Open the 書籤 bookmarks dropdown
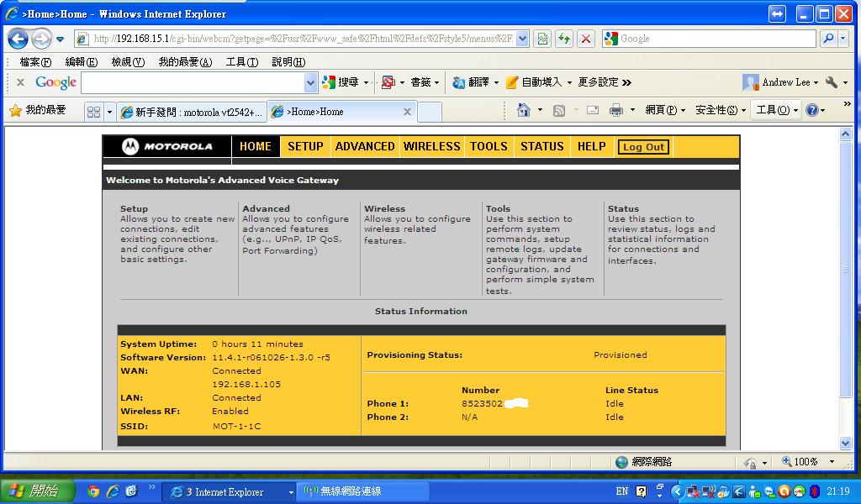This screenshot has height=504, width=861. coord(425,82)
